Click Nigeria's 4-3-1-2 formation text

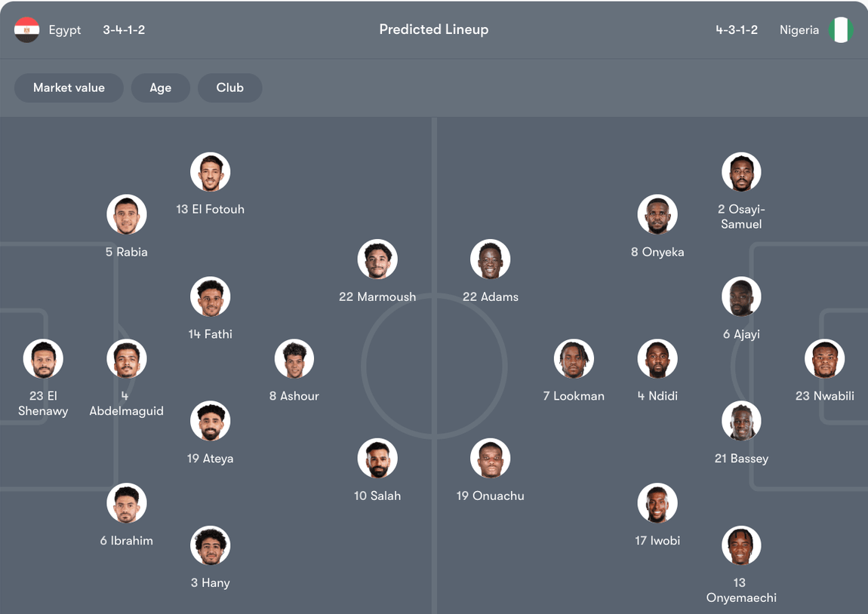coord(737,30)
